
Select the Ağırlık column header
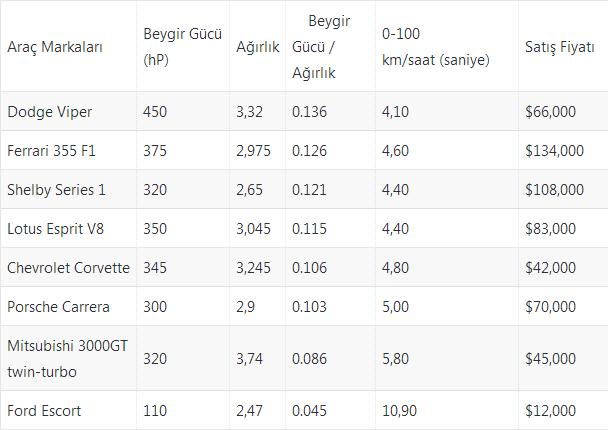tap(257, 47)
